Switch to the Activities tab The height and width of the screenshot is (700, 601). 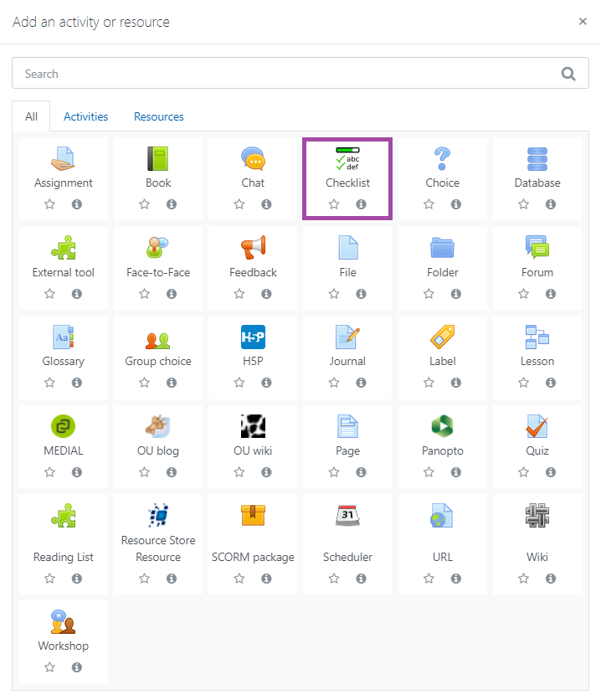coord(85,116)
